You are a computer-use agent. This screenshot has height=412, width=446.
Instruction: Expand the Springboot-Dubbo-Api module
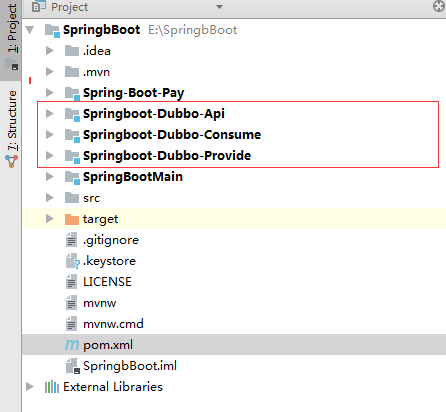click(x=50, y=114)
